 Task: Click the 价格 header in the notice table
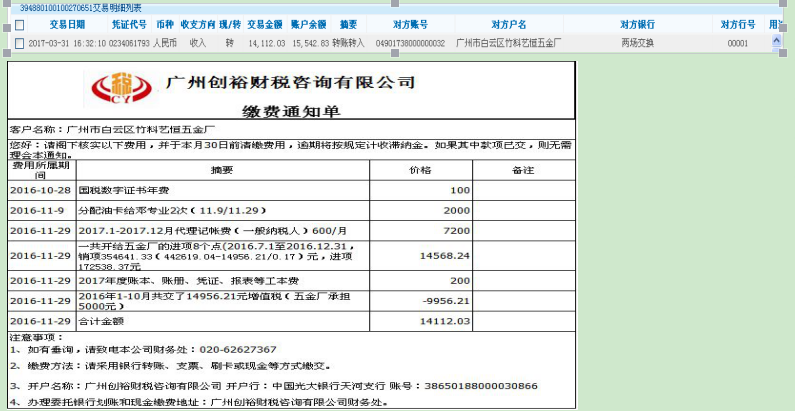(420, 170)
